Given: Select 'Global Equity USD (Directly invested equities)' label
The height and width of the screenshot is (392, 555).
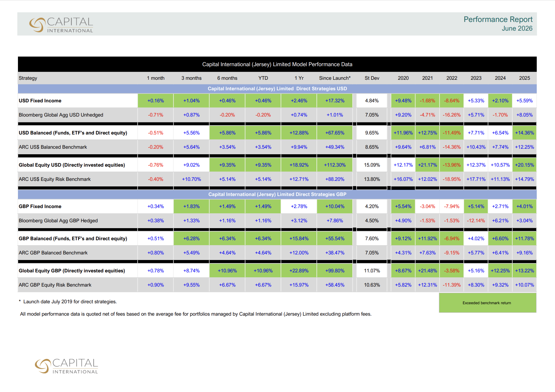Looking at the screenshot, I should [72, 165].
